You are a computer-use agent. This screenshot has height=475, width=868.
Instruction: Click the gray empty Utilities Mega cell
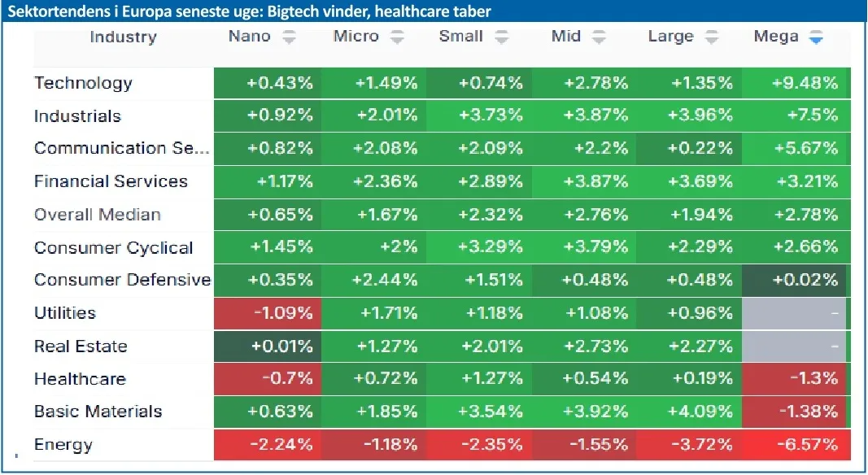pos(796,313)
